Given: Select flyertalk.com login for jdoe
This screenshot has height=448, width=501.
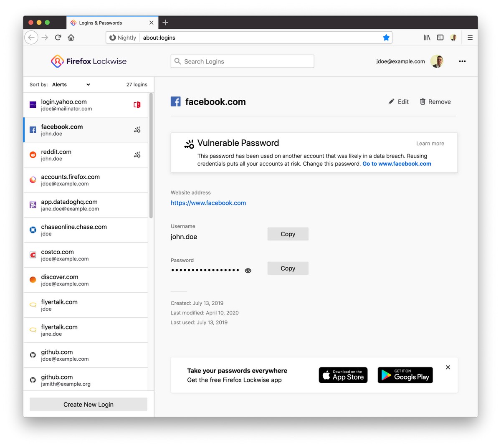Looking at the screenshot, I should click(x=86, y=305).
